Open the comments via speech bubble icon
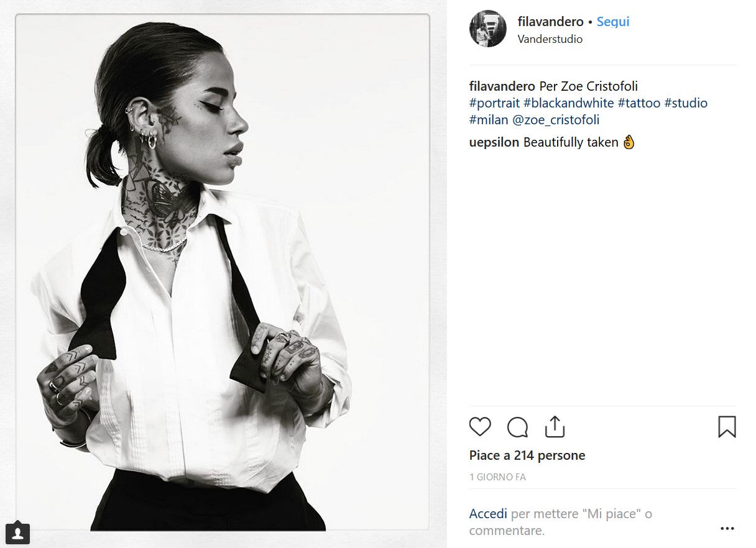The width and height of the screenshot is (756, 548). click(x=517, y=427)
